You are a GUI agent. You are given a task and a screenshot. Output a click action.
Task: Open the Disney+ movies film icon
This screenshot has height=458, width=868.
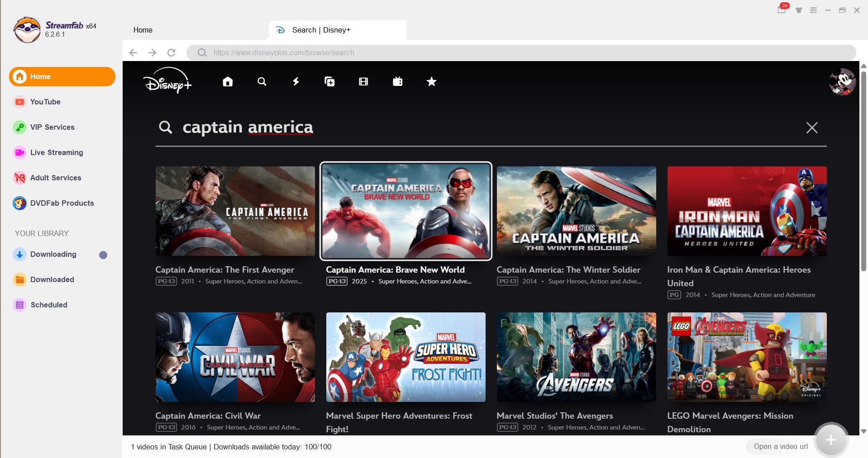[363, 82]
